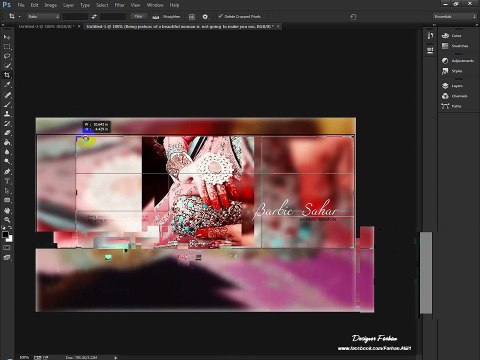Open the Layers panel
Image resolution: width=480 pixels, height=360 pixels.
click(453, 86)
